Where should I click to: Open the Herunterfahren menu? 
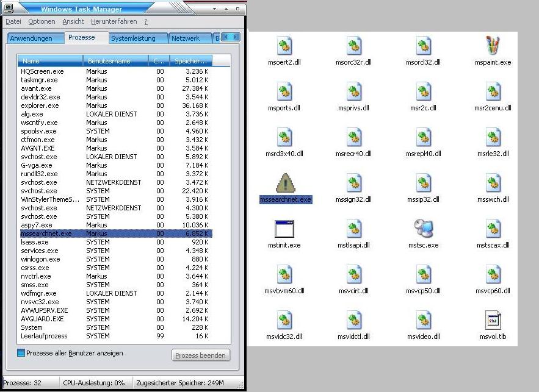(115, 21)
